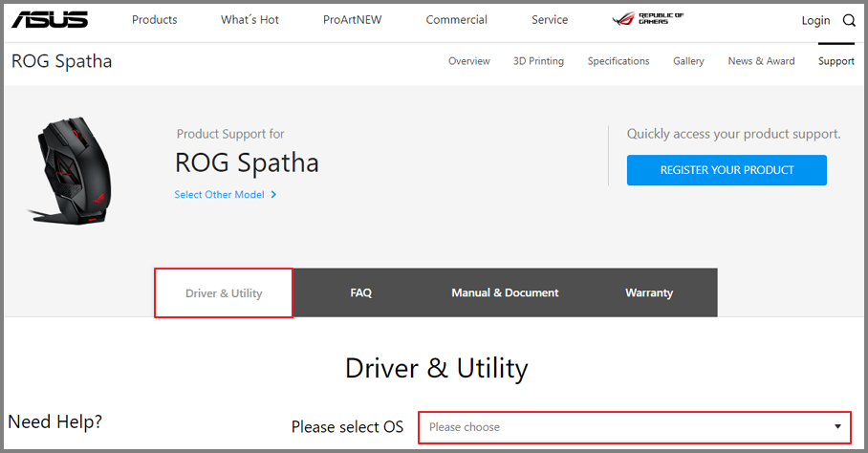This screenshot has width=868, height=453.
Task: Open the Products menu
Action: click(x=155, y=20)
